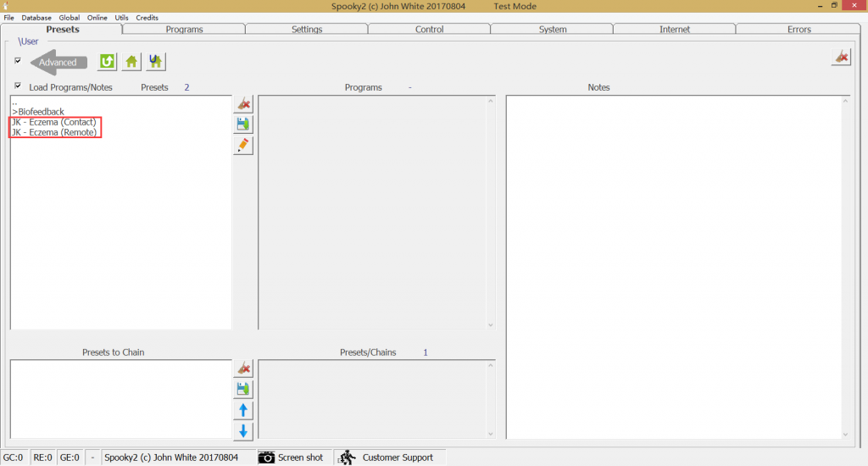Click the save icon beside the Presets list

pyautogui.click(x=243, y=125)
